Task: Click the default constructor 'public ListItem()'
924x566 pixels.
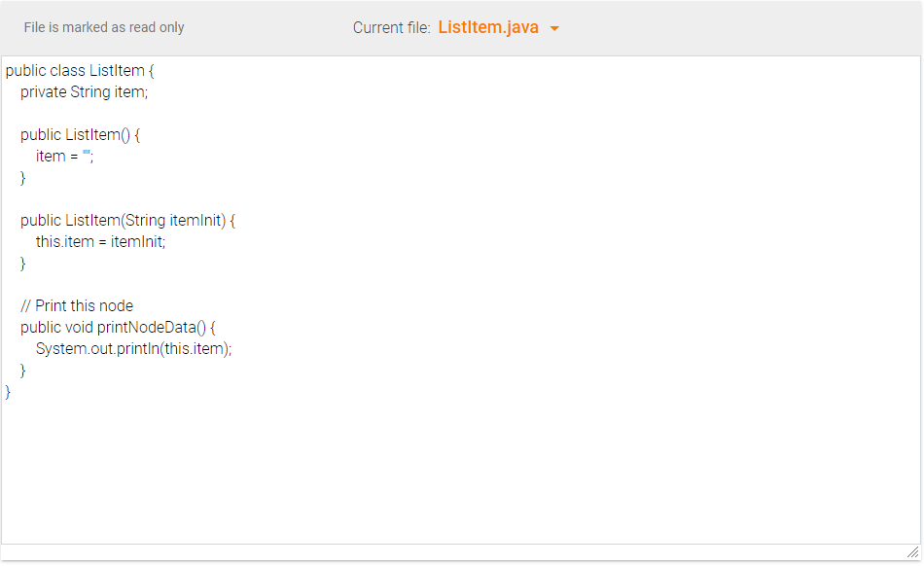Action: pos(81,134)
